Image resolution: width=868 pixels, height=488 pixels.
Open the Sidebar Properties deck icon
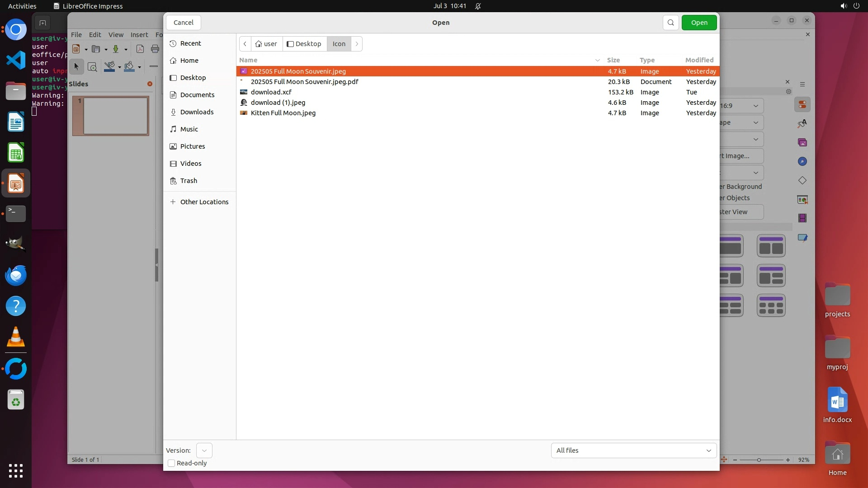tap(802, 105)
